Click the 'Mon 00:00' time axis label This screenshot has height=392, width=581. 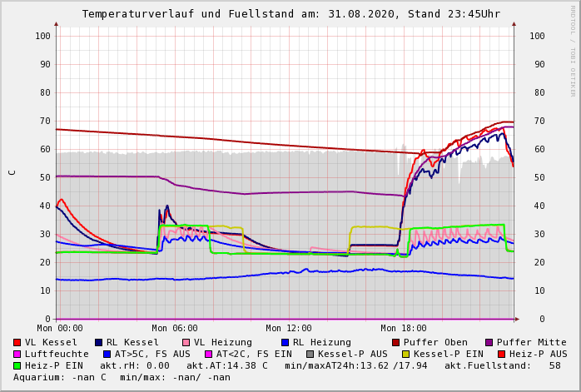coord(60,329)
